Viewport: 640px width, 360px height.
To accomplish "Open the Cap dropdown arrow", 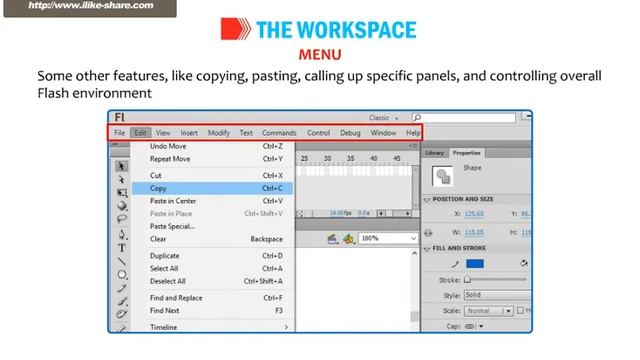I will (481, 326).
